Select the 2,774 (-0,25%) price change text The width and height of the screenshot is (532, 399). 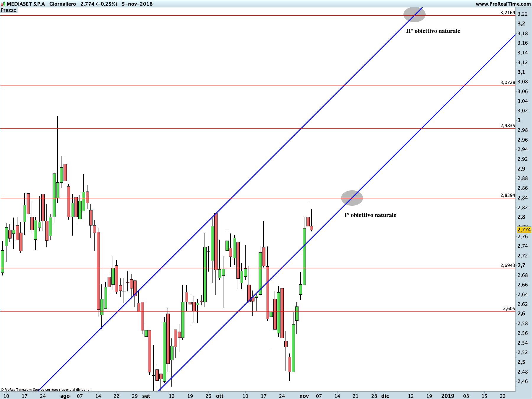[99, 4]
